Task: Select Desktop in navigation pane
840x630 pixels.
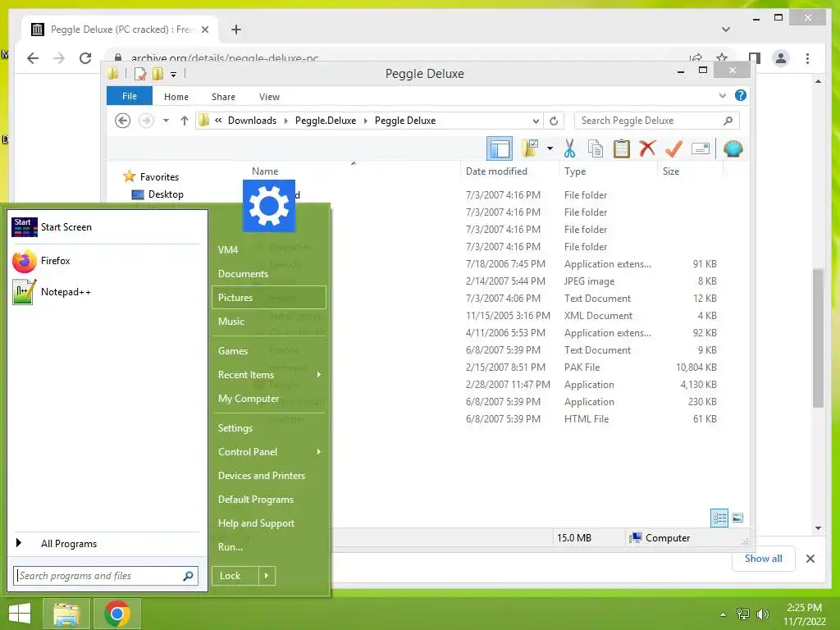Action: pyautogui.click(x=166, y=194)
